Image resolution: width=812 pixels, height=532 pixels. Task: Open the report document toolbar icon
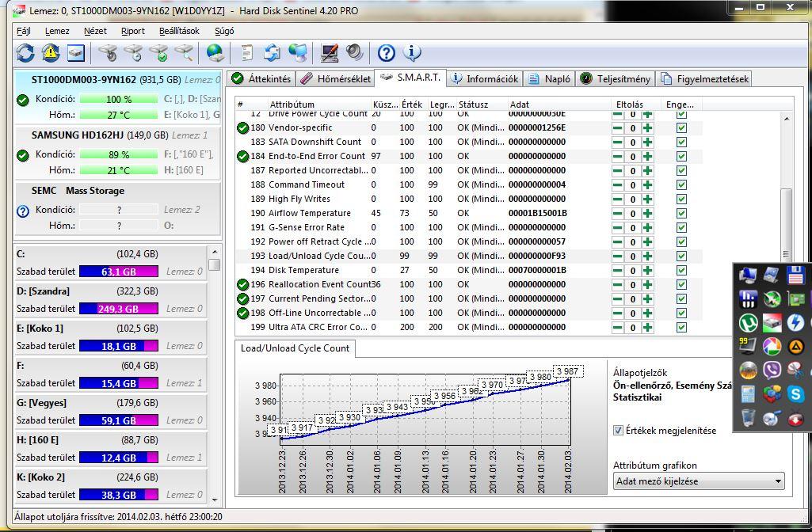coord(247,53)
